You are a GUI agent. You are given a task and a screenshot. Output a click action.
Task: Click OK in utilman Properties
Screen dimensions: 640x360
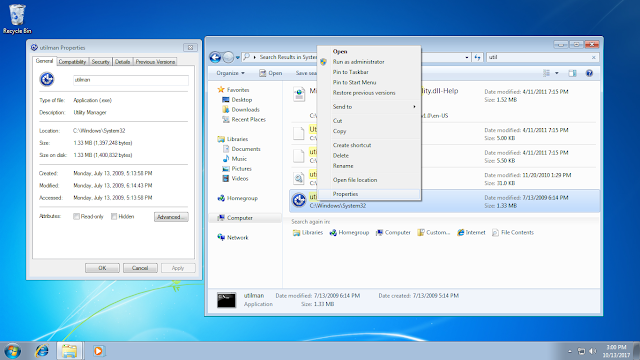[102, 268]
